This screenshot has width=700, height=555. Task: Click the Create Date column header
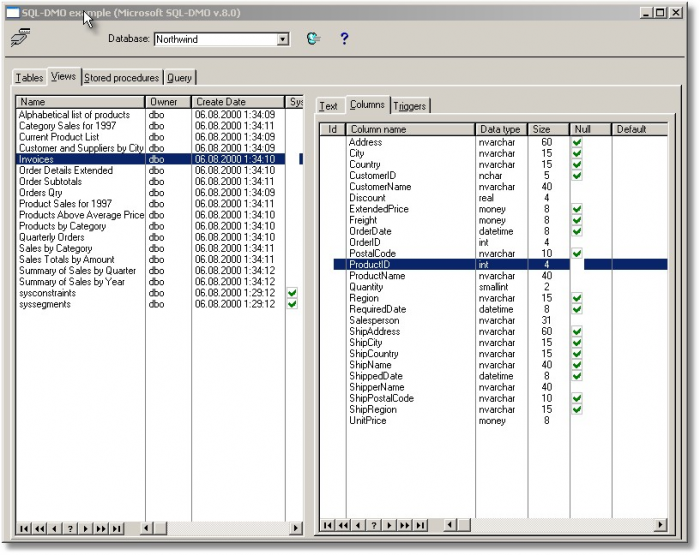click(x=238, y=102)
